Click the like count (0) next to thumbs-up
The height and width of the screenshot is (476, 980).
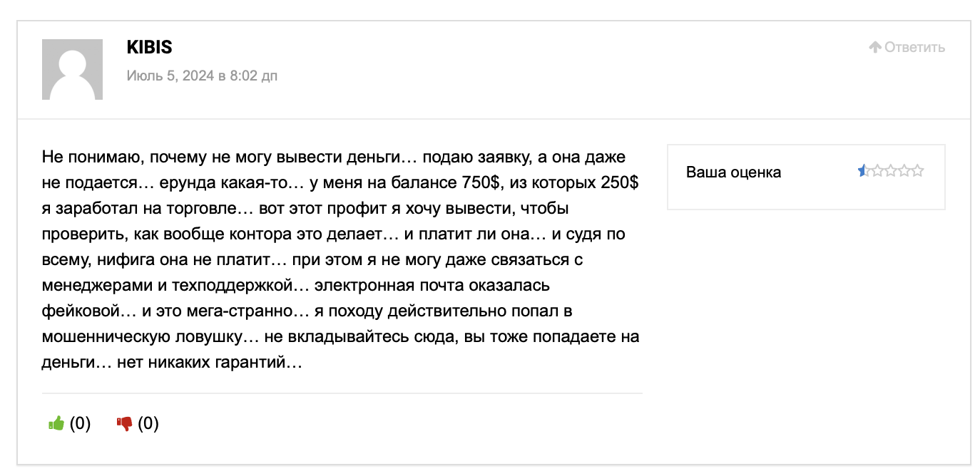[80, 423]
